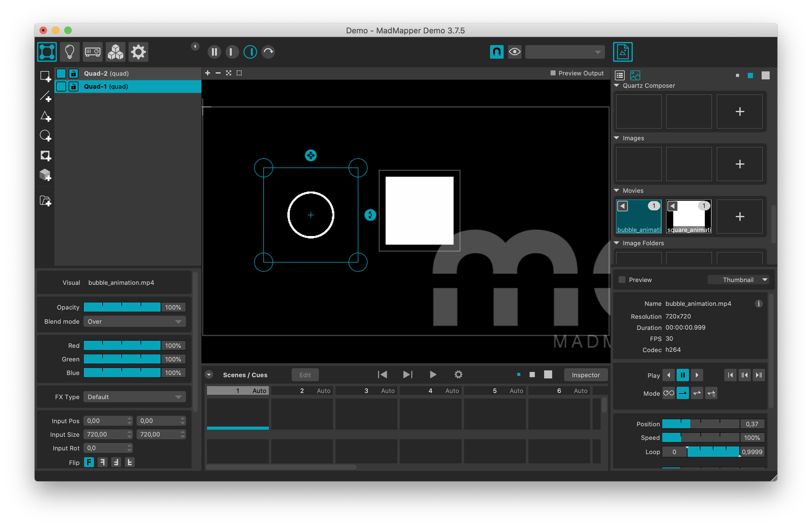Image resolution: width=812 pixels, height=527 pixels.
Task: Click the Edit button in Scenes/Cues
Action: click(x=305, y=375)
